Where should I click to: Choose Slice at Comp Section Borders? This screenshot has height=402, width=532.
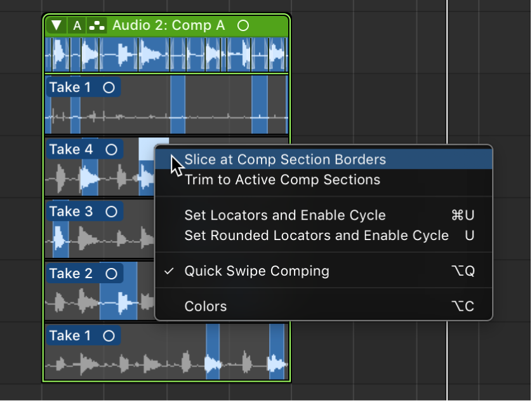[x=323, y=159]
